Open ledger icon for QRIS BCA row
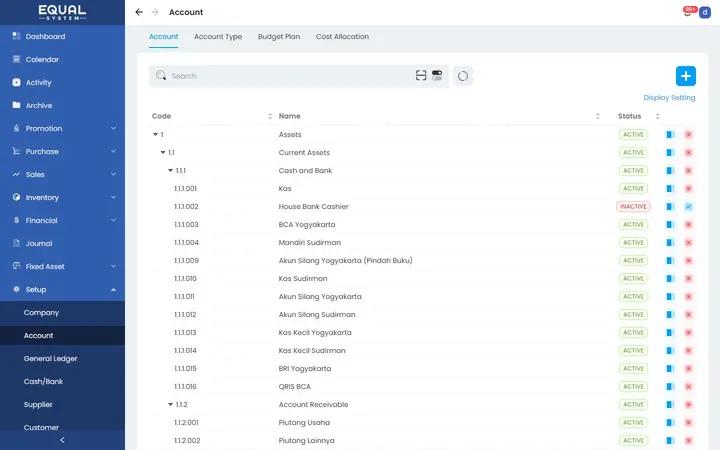 click(x=670, y=386)
